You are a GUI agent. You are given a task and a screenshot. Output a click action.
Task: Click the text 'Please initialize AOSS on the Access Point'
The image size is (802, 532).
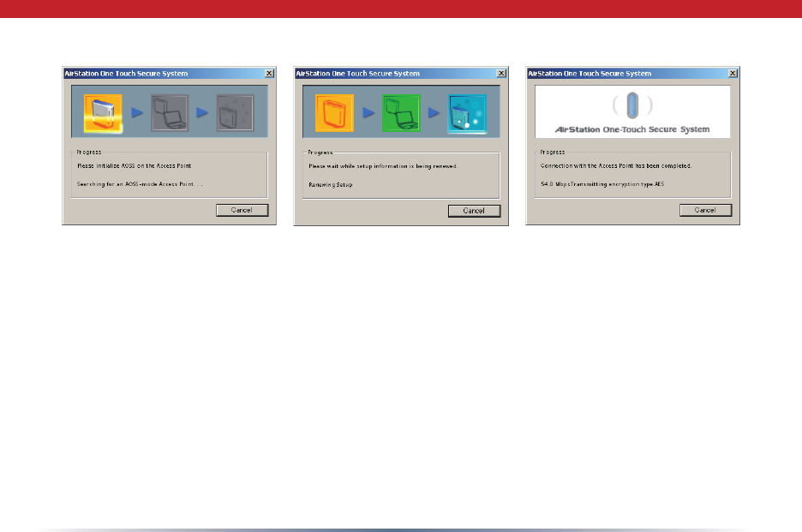pyautogui.click(x=134, y=165)
